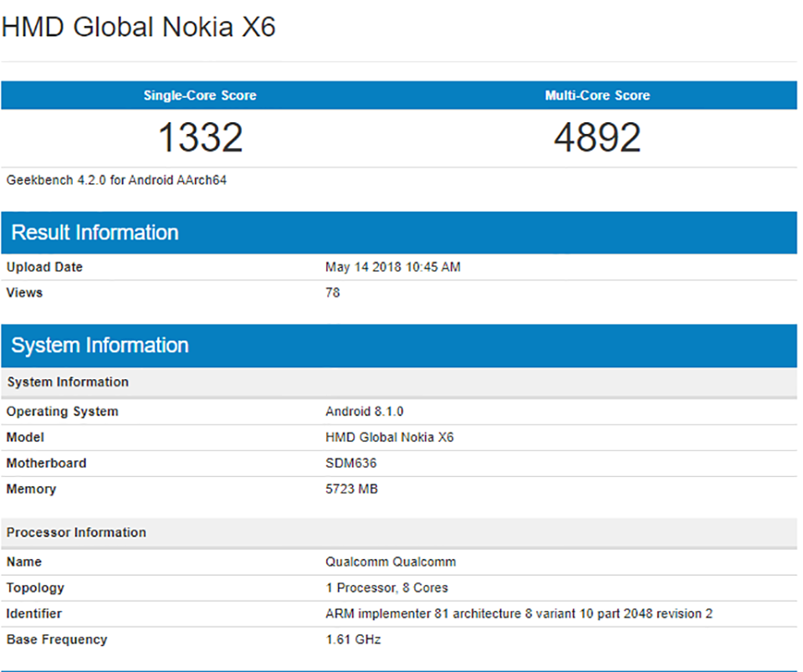Select the 'Topology' row label
803x672 pixels.
[x=35, y=588]
